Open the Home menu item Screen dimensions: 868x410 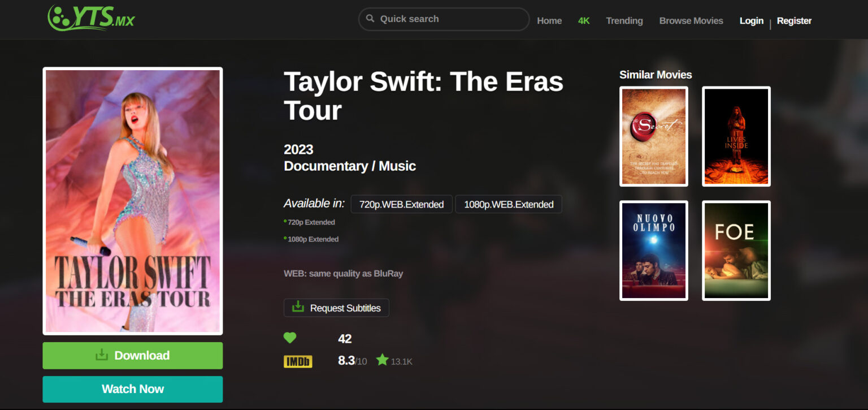pyautogui.click(x=549, y=21)
